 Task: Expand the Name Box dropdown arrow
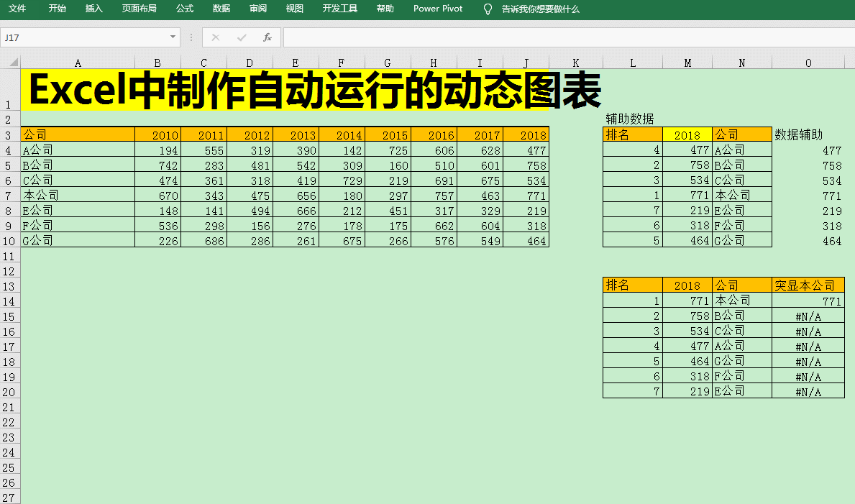(x=173, y=37)
